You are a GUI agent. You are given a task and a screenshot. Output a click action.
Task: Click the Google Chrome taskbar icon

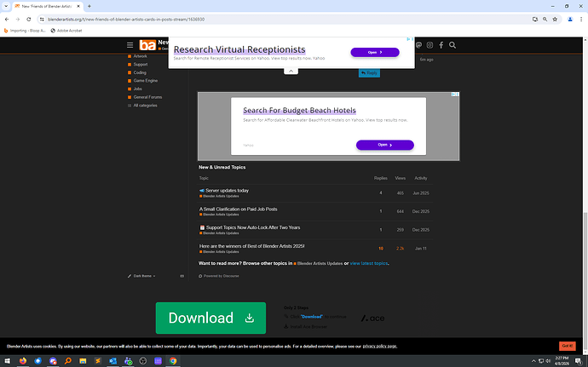point(173,361)
